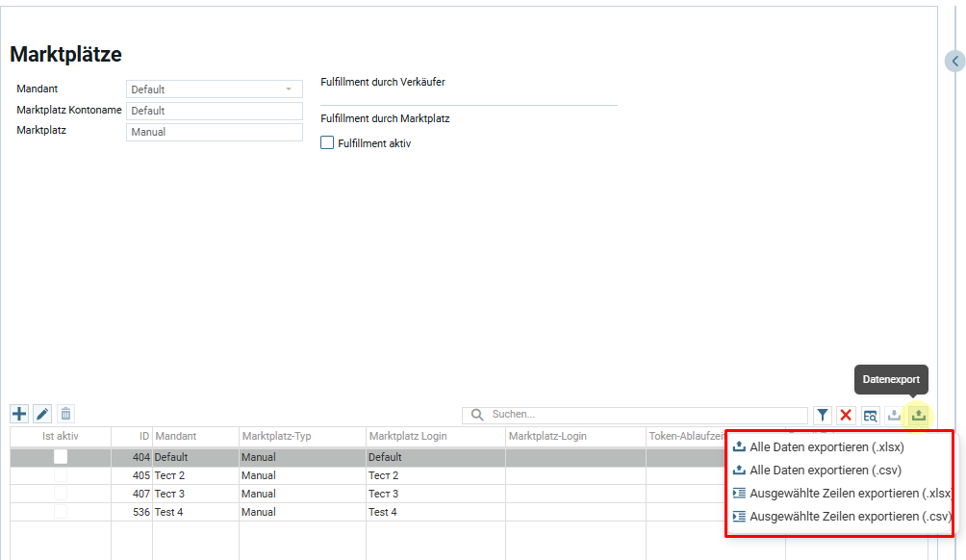The width and height of the screenshot is (966, 560).
Task: Click the delete trash icon
Action: point(65,414)
